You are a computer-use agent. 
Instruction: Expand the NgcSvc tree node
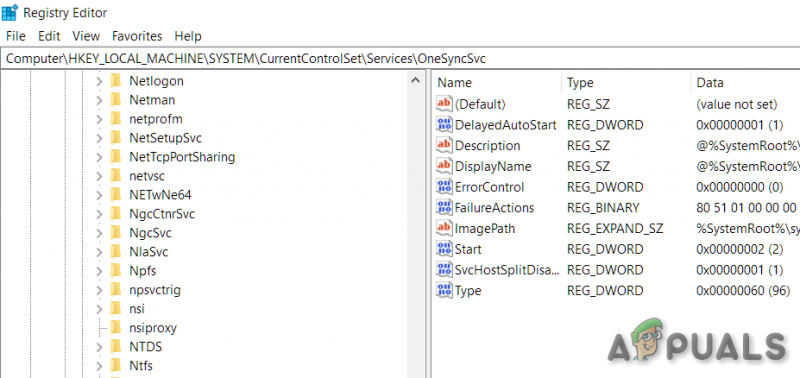coord(99,233)
